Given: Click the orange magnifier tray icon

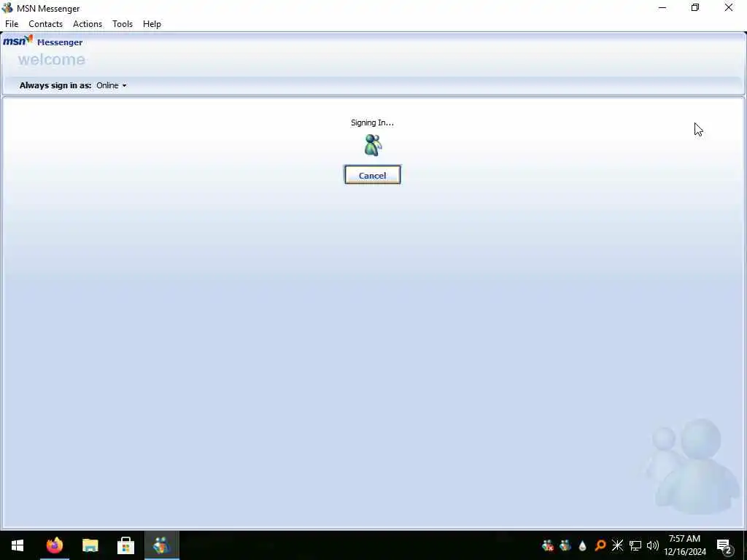Looking at the screenshot, I should tap(600, 545).
